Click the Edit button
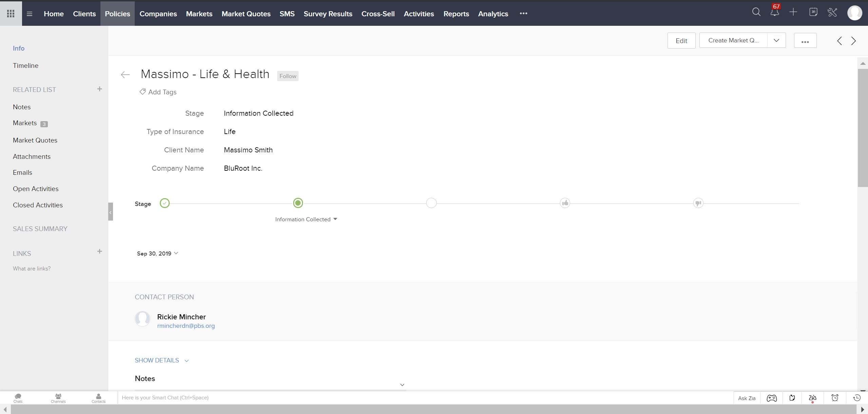 point(681,41)
